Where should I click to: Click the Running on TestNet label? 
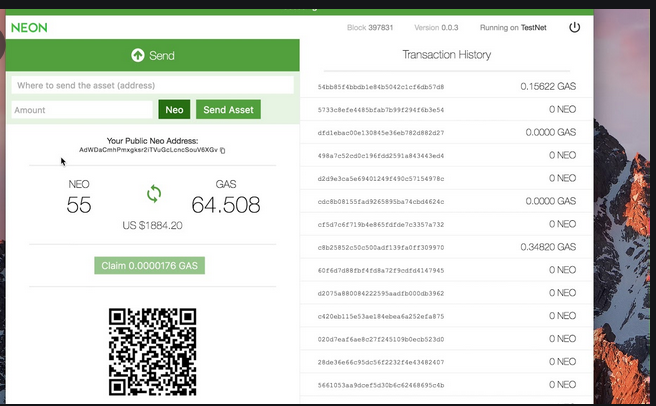click(513, 28)
